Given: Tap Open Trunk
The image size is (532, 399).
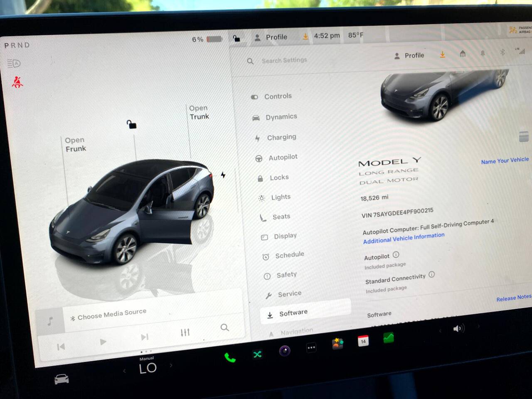Looking at the screenshot, I should tap(199, 112).
